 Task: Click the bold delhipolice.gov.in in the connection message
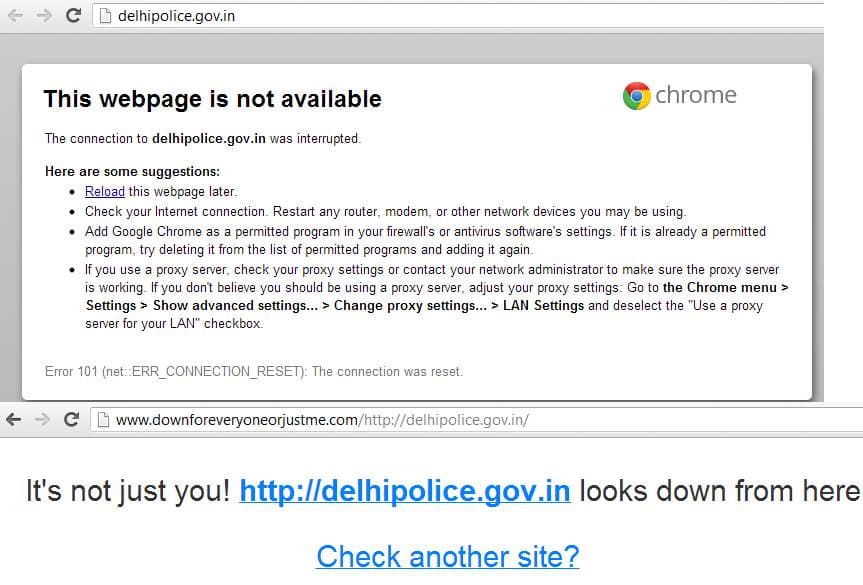(209, 138)
